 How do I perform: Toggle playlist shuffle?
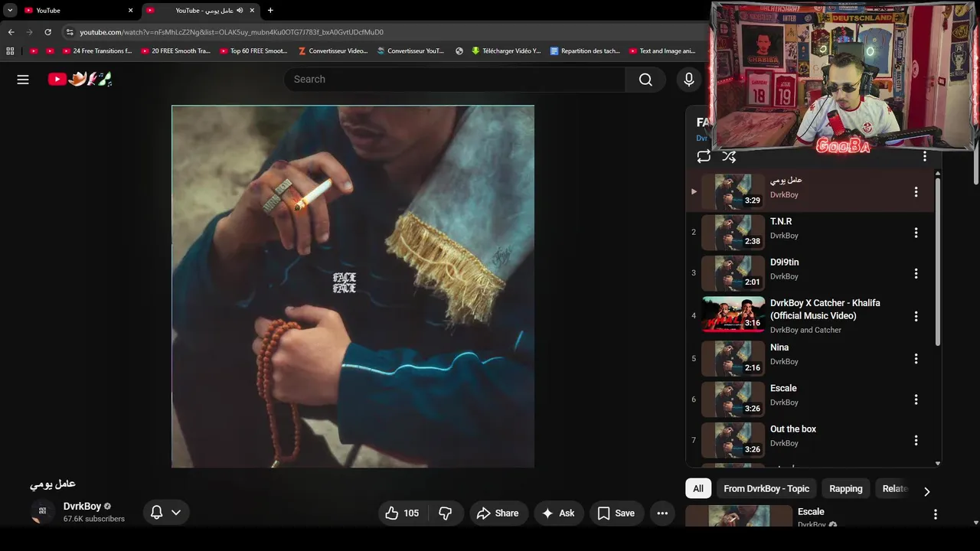pos(729,157)
